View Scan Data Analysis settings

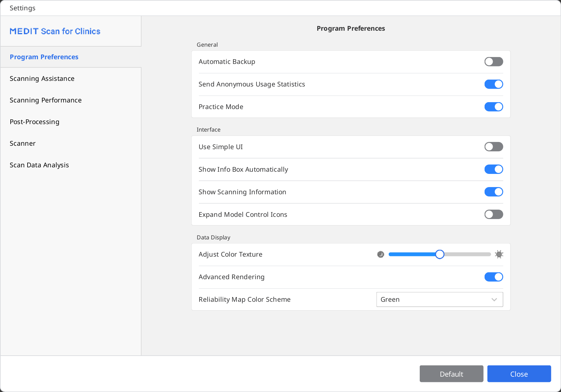click(x=39, y=165)
